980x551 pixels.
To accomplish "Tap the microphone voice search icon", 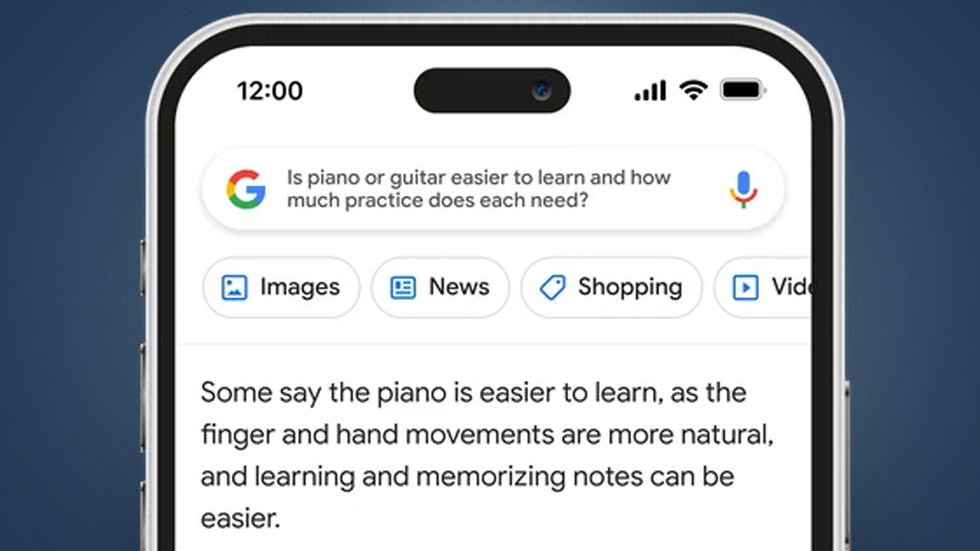I will [741, 188].
